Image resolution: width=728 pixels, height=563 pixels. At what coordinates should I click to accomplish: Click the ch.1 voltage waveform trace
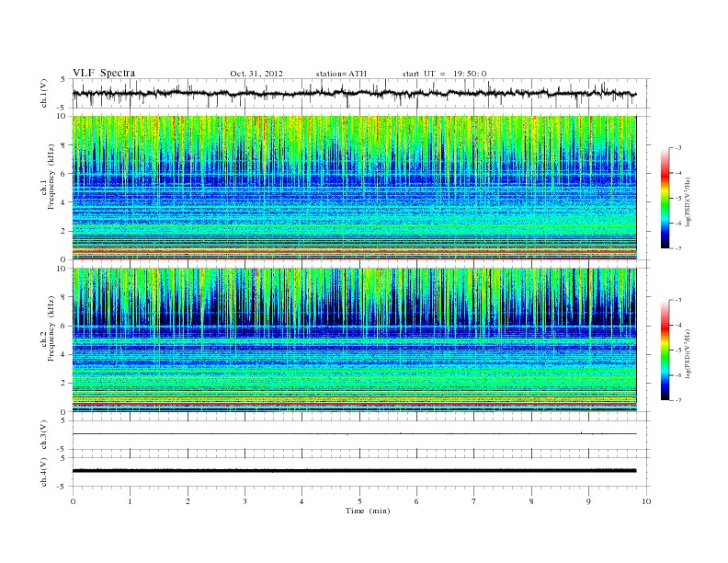pyautogui.click(x=354, y=94)
